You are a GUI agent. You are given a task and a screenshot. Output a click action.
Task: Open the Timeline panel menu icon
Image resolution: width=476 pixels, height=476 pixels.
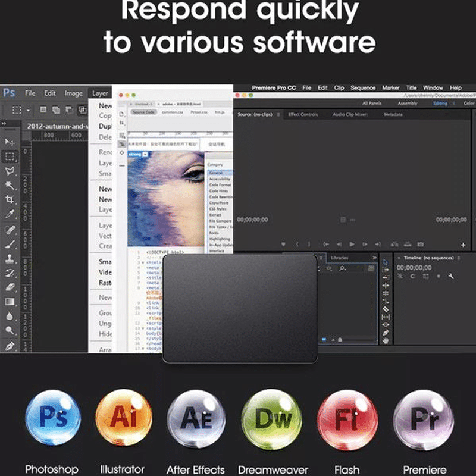pyautogui.click(x=459, y=258)
